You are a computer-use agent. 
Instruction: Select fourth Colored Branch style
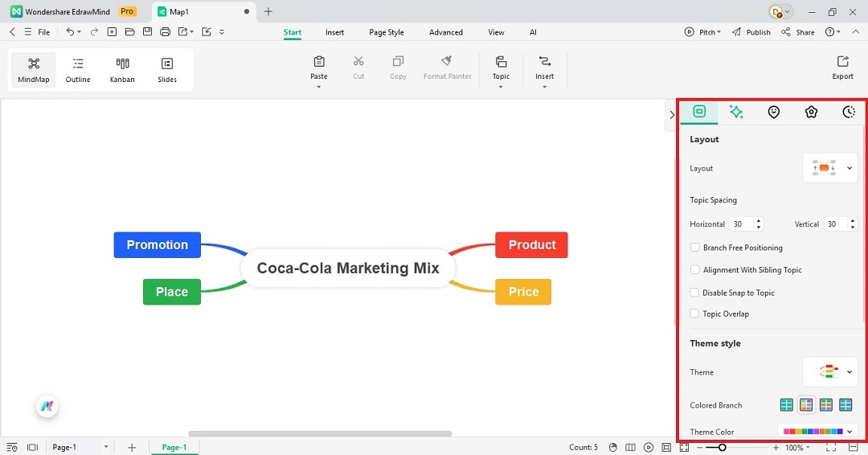845,405
